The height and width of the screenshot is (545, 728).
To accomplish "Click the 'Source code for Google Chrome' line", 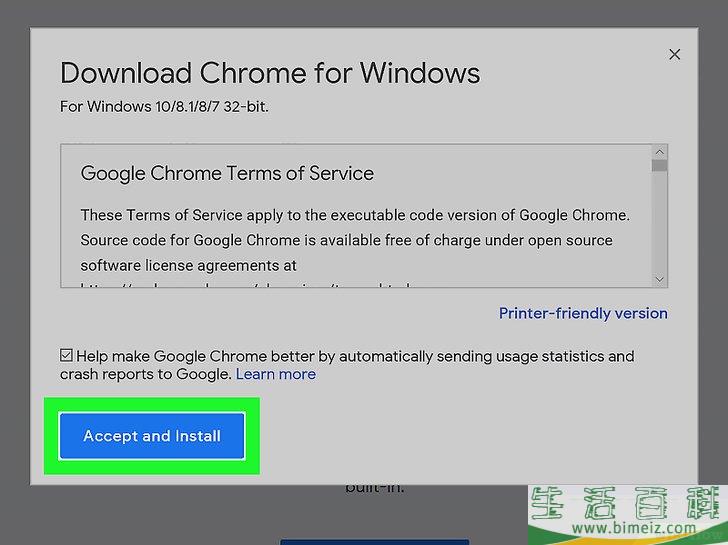I will click(x=346, y=240).
